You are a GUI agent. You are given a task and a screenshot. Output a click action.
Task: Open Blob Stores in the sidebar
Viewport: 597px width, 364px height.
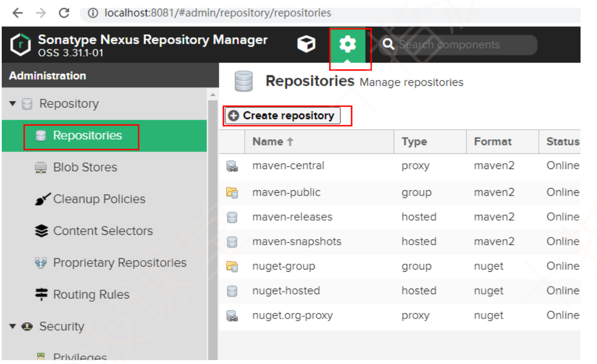(x=104, y=167)
